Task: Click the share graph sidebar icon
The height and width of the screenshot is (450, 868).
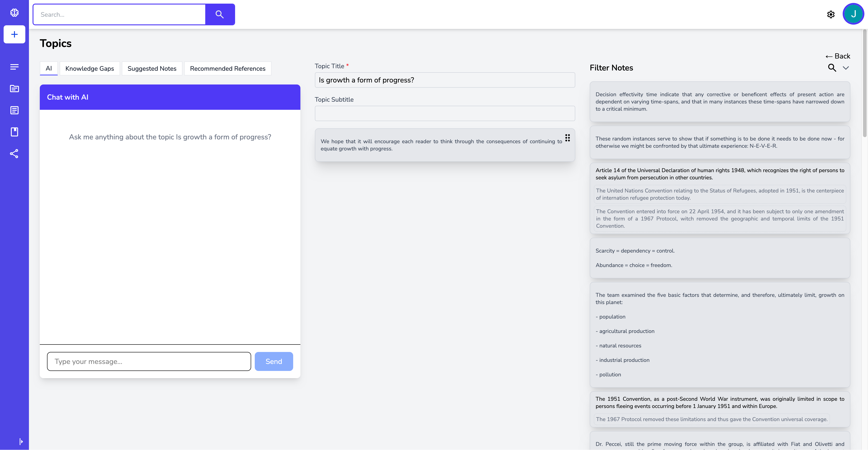Action: coord(14,154)
